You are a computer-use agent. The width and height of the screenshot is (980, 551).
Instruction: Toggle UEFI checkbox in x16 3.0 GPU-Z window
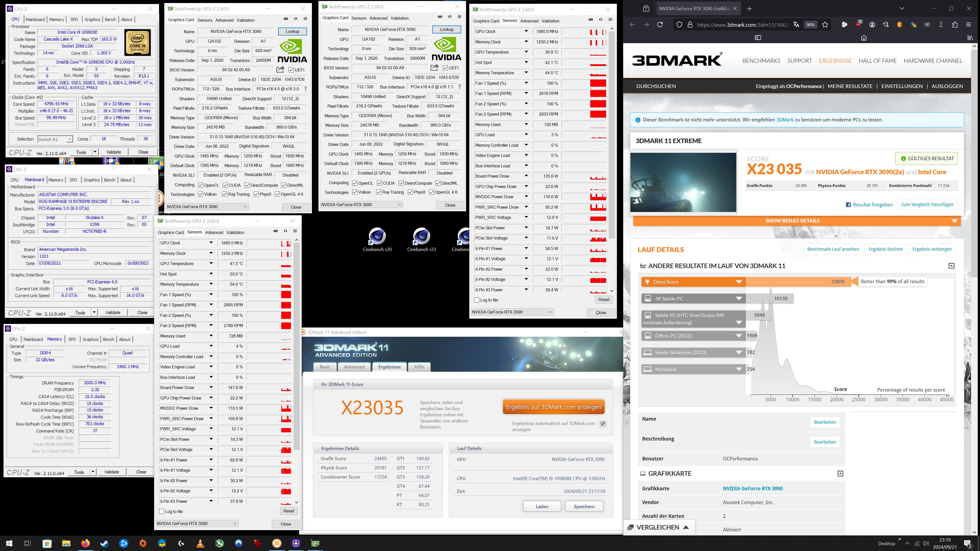tap(291, 70)
